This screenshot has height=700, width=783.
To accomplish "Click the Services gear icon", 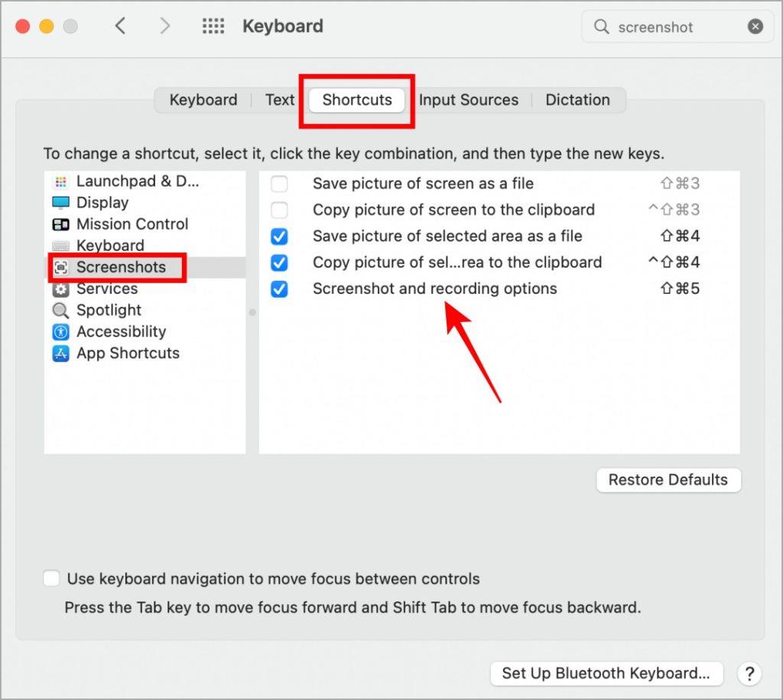I will coord(61,289).
